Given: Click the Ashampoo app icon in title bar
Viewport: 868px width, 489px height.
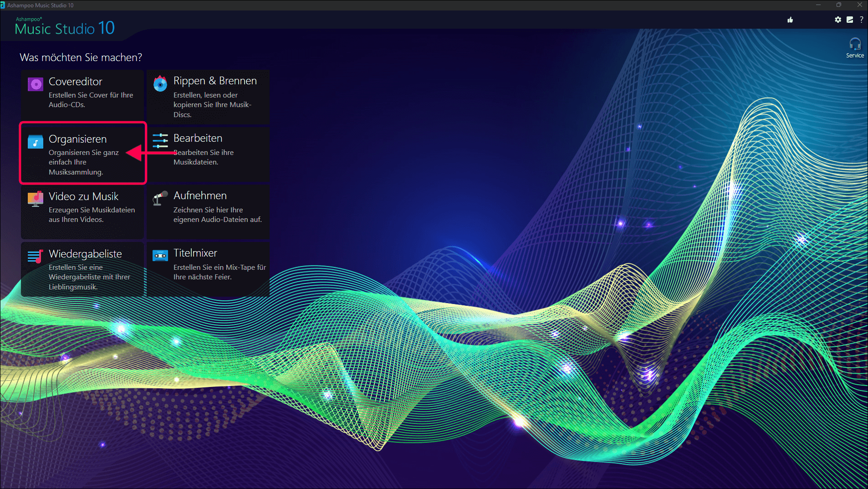Looking at the screenshot, I should (3, 5).
